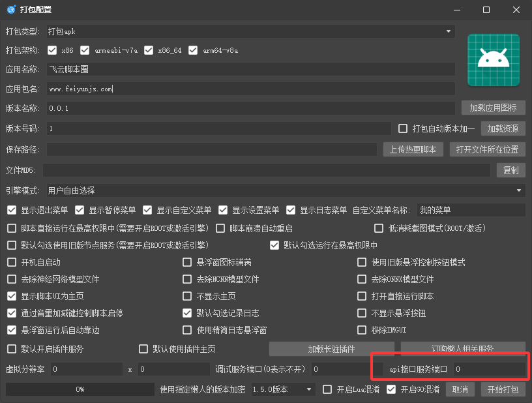Click the 取消 button
Viewport: 532px width, 403px height.
(460, 389)
